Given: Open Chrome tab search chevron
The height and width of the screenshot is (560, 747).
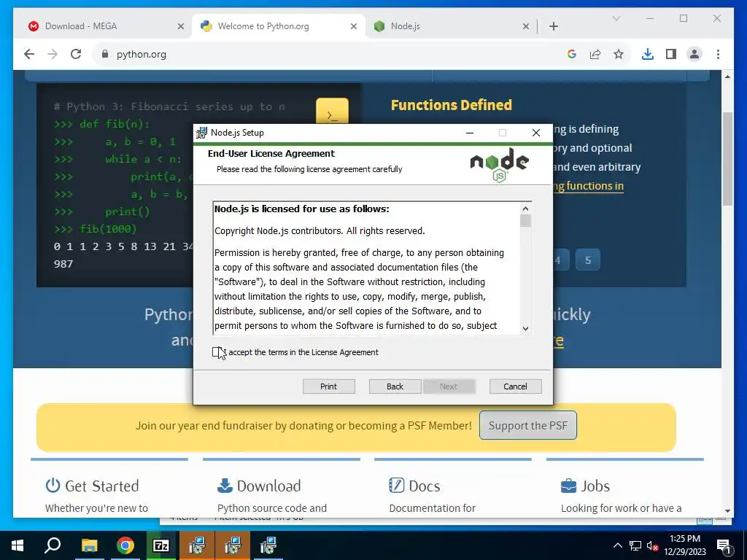Looking at the screenshot, I should (616, 18).
